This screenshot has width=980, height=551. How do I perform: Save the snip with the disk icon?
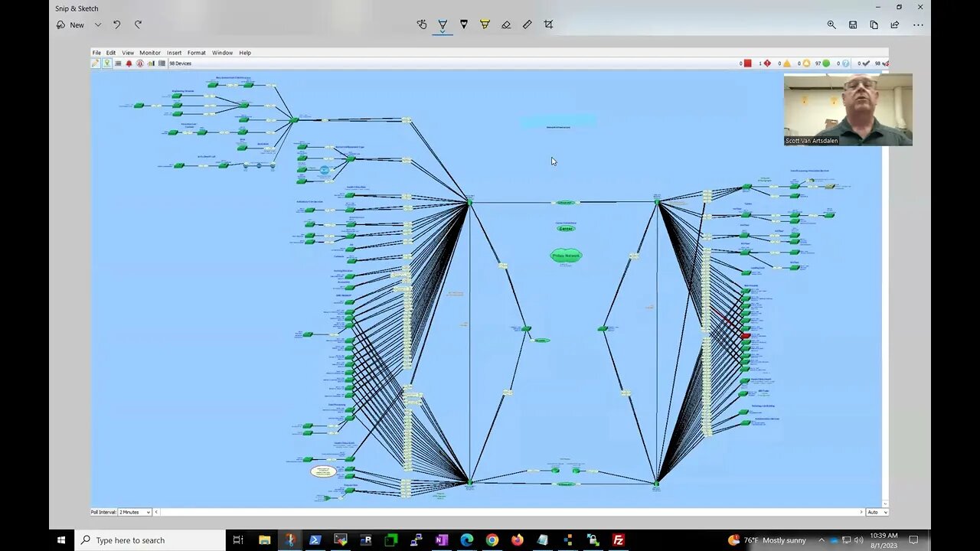(x=853, y=24)
